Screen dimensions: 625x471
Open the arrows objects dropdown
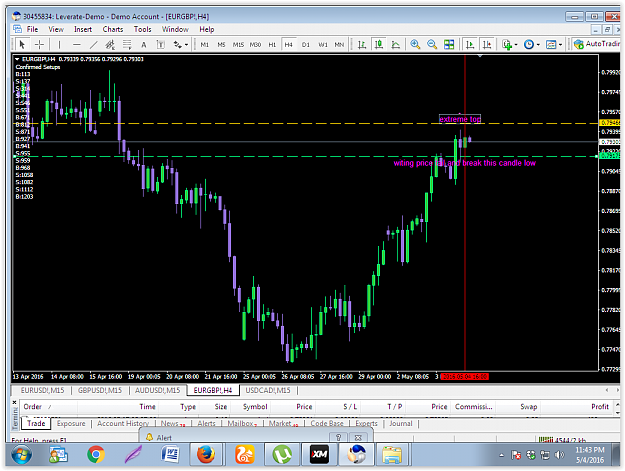pos(181,45)
